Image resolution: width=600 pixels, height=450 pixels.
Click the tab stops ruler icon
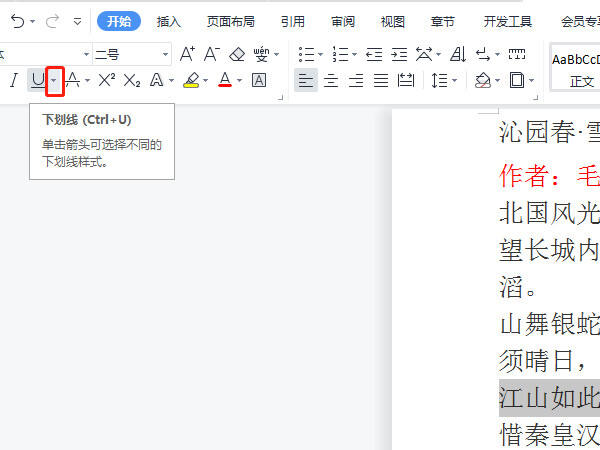tap(517, 54)
